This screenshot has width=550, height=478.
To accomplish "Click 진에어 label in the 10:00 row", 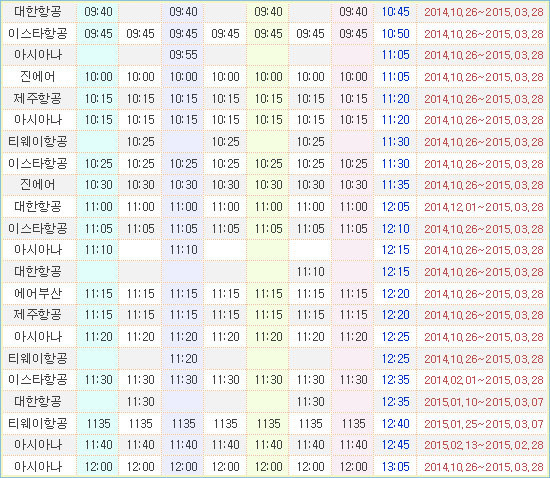I will [38, 77].
